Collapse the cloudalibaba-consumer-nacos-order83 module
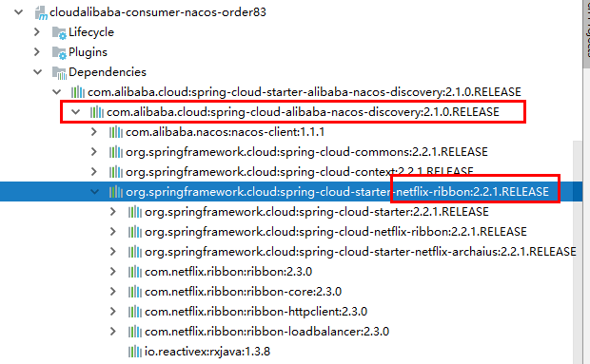Image resolution: width=590 pixels, height=364 pixels. coord(18,12)
